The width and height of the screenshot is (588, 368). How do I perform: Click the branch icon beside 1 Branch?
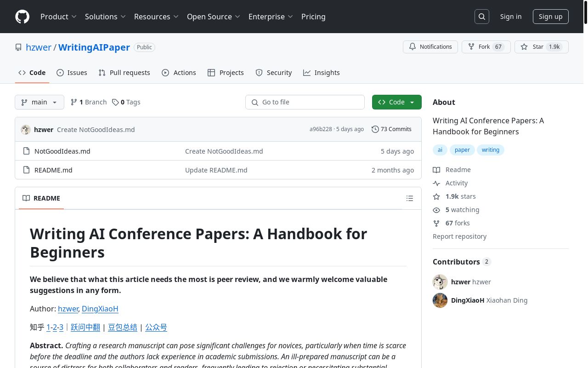tap(73, 102)
